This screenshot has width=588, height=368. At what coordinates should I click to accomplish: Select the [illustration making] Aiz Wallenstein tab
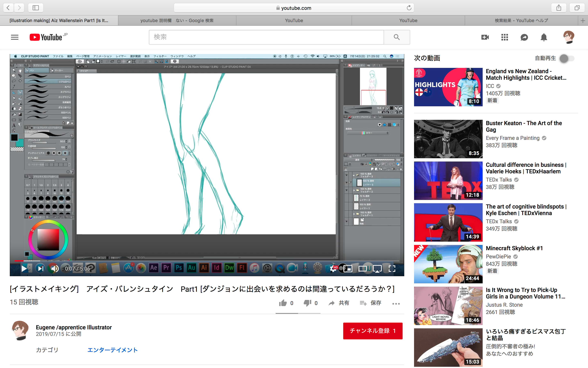click(59, 21)
